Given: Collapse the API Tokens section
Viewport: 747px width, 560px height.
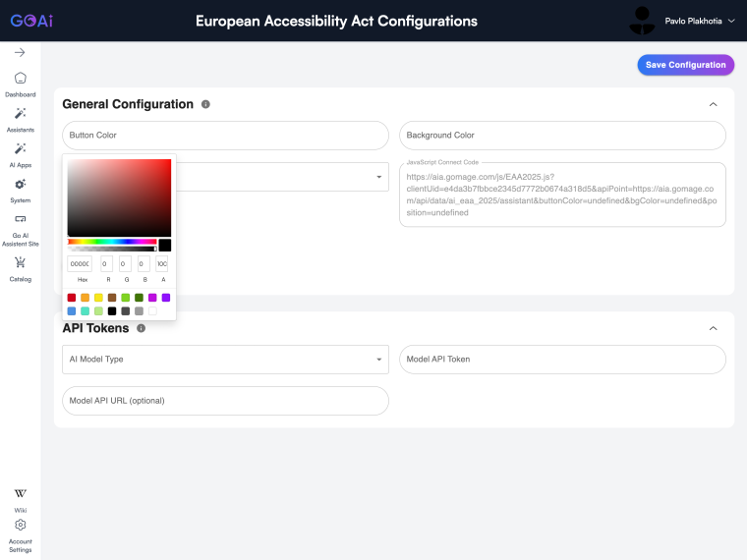Looking at the screenshot, I should (713, 328).
